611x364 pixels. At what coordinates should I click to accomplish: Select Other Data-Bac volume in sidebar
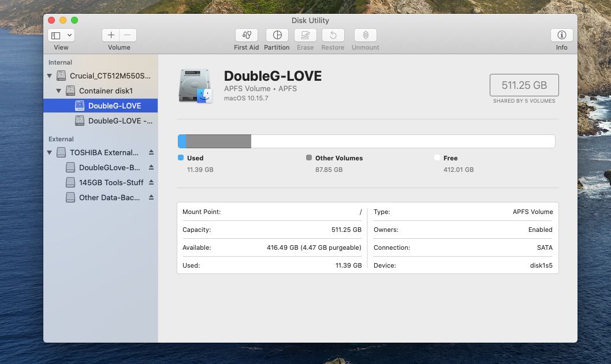pos(109,197)
